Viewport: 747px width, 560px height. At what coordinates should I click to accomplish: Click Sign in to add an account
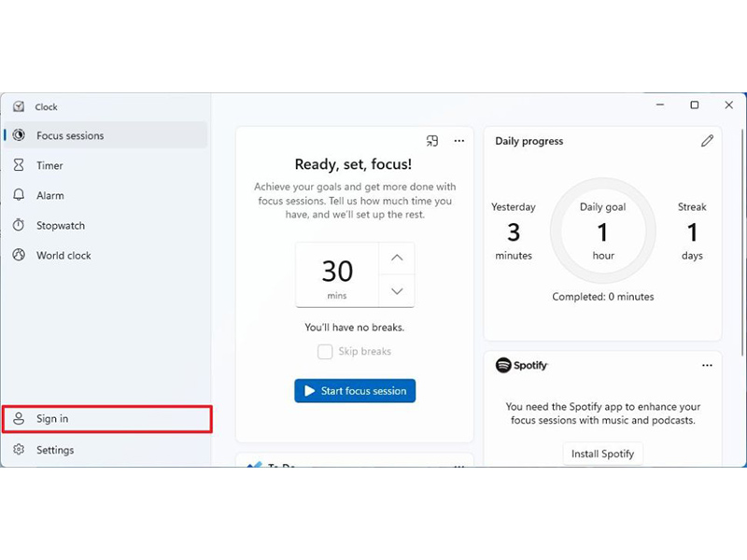(106, 418)
